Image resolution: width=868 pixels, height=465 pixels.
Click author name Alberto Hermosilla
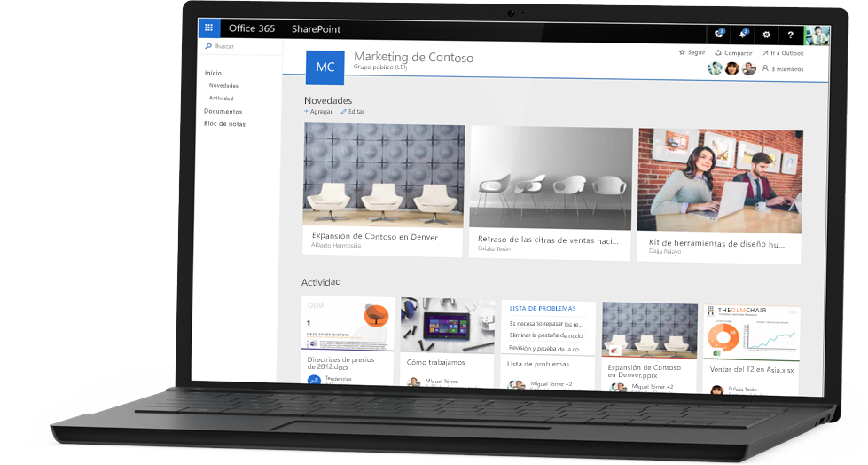click(x=336, y=245)
